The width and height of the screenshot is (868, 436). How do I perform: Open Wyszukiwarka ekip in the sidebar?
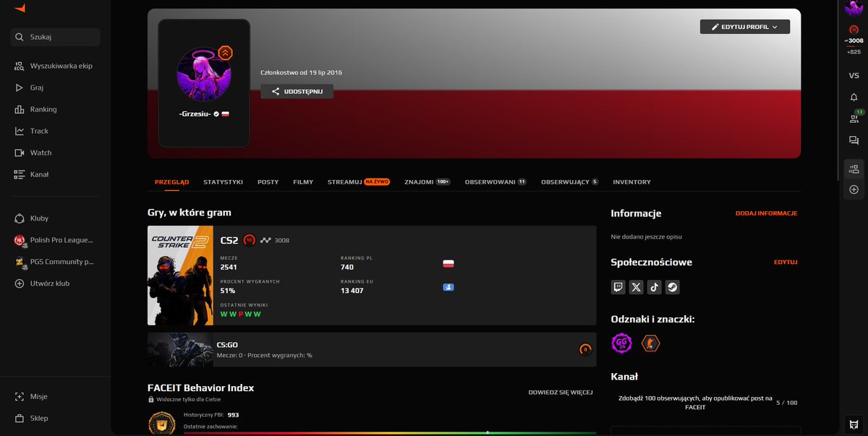pos(55,66)
